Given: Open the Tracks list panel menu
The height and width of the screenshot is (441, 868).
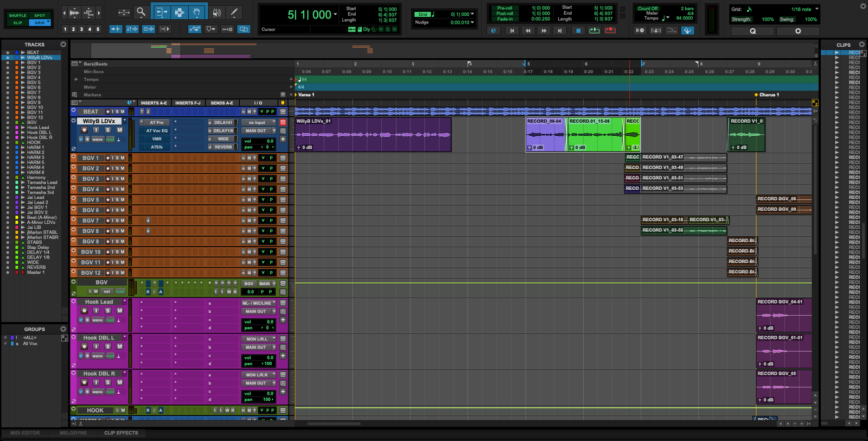Looking at the screenshot, I should tap(63, 45).
